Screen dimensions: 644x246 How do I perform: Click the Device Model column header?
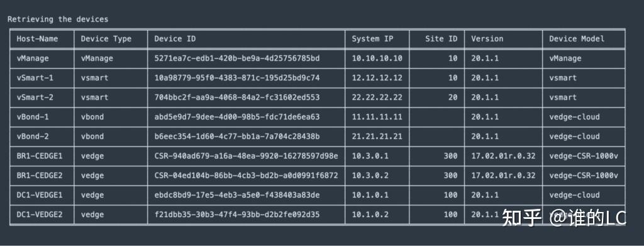click(x=577, y=39)
